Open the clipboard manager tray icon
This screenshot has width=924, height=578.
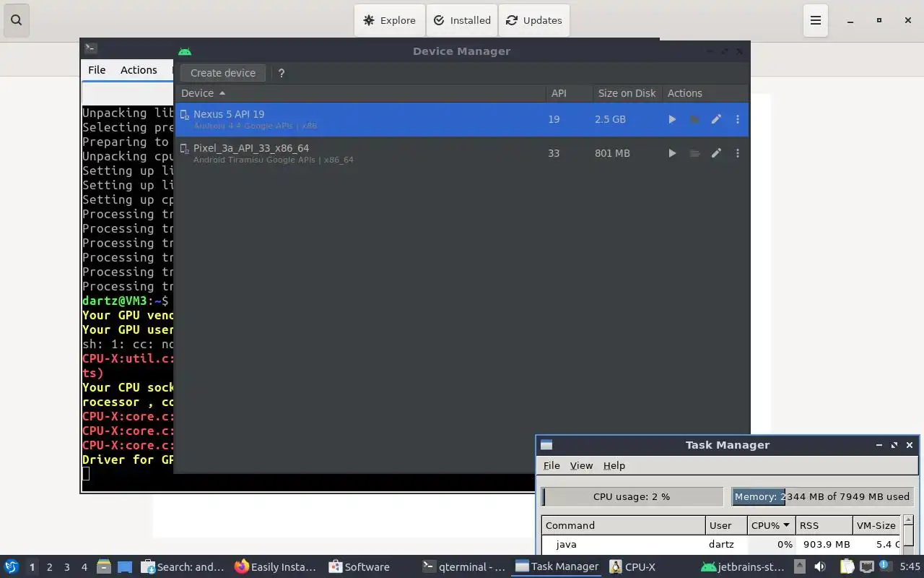tap(847, 567)
